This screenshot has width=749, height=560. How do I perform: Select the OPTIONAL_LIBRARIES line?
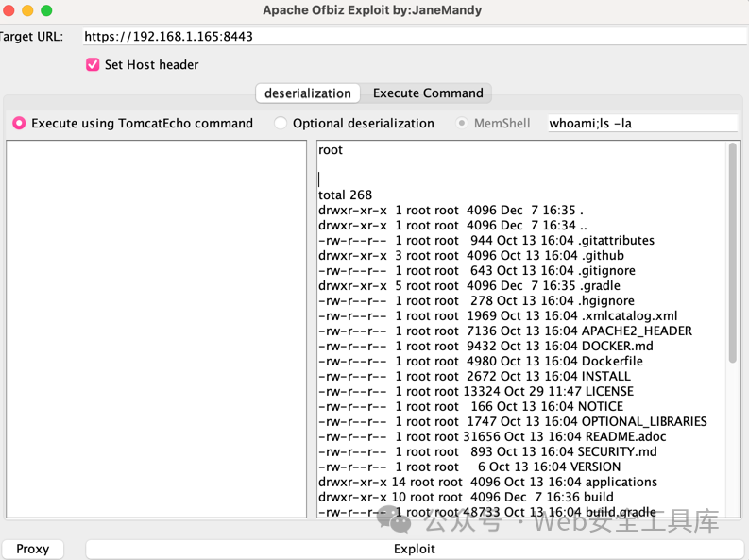click(x=513, y=421)
